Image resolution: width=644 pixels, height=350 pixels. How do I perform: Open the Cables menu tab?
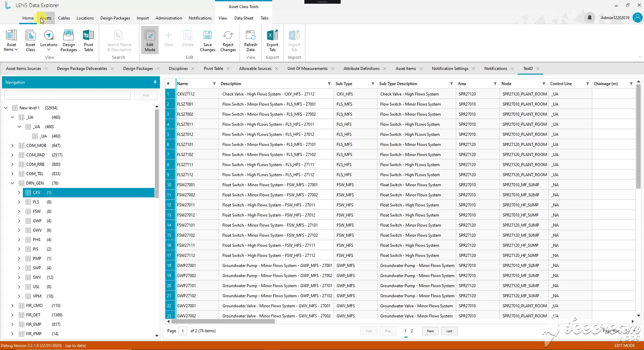coord(64,18)
